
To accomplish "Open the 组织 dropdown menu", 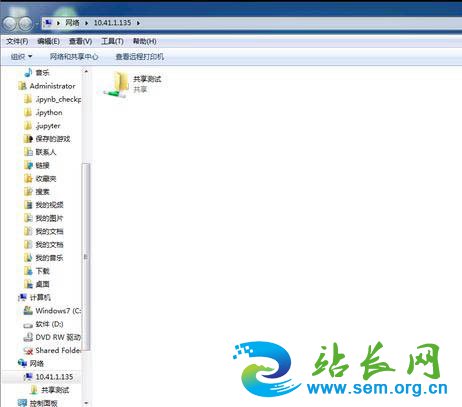I will (x=21, y=57).
